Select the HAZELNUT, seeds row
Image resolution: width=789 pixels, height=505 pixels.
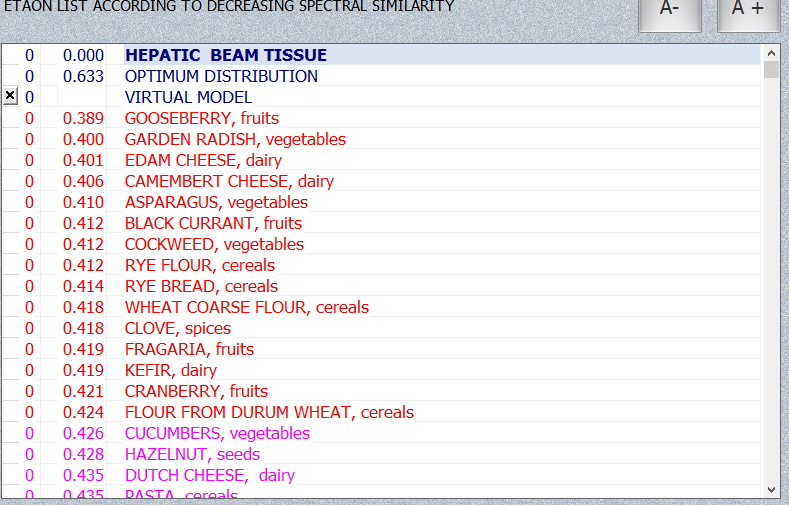(192, 454)
